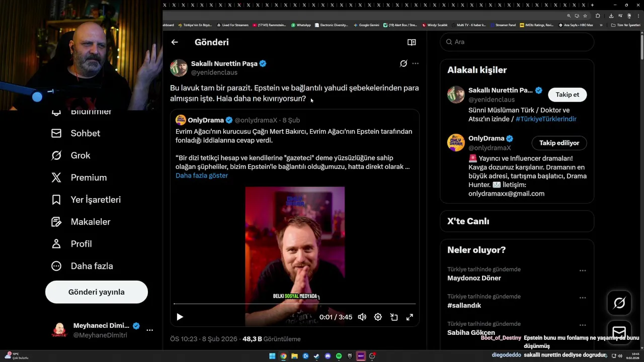Click Takip ediliyor for OnlyDrama
The image size is (644, 362).
[559, 143]
